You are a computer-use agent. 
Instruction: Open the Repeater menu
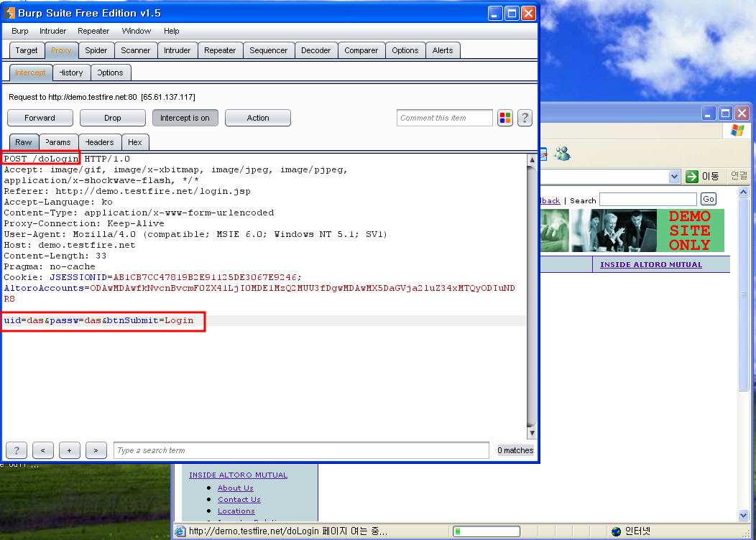[93, 31]
